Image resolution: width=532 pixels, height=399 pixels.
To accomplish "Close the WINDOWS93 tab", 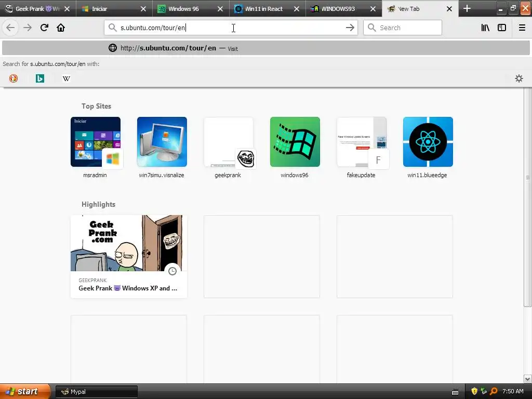I will pos(373,9).
